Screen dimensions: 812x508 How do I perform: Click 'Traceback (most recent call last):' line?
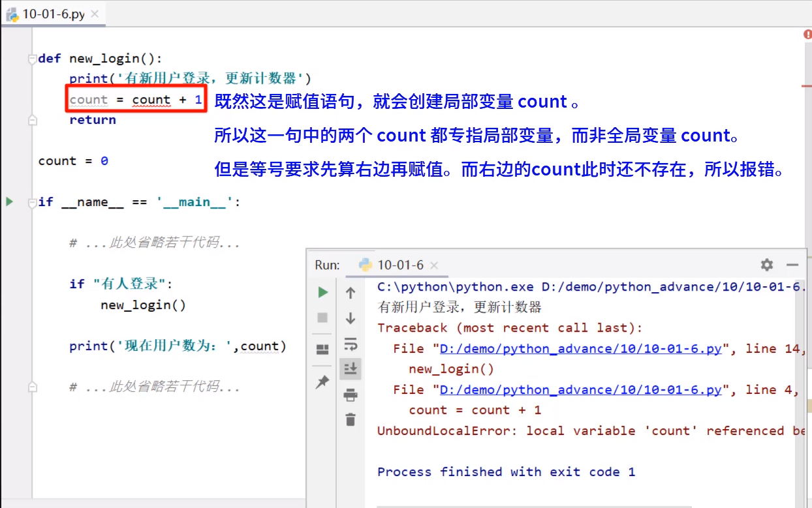point(510,328)
